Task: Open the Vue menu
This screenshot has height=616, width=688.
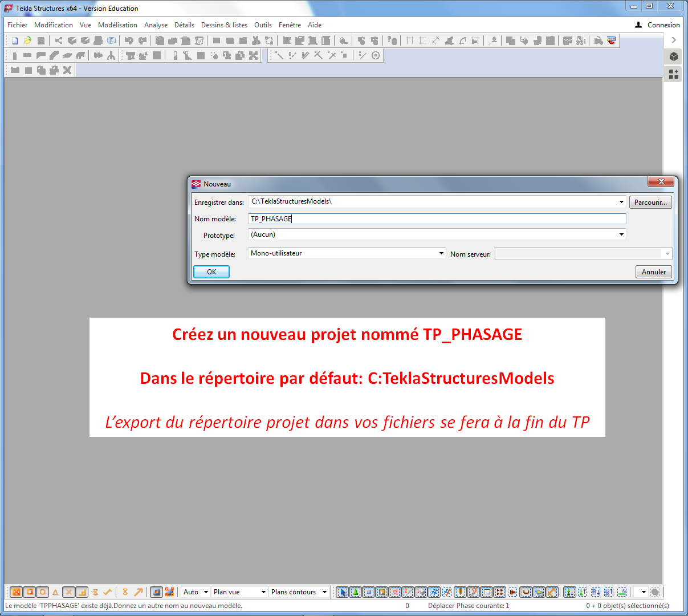Action: [86, 25]
